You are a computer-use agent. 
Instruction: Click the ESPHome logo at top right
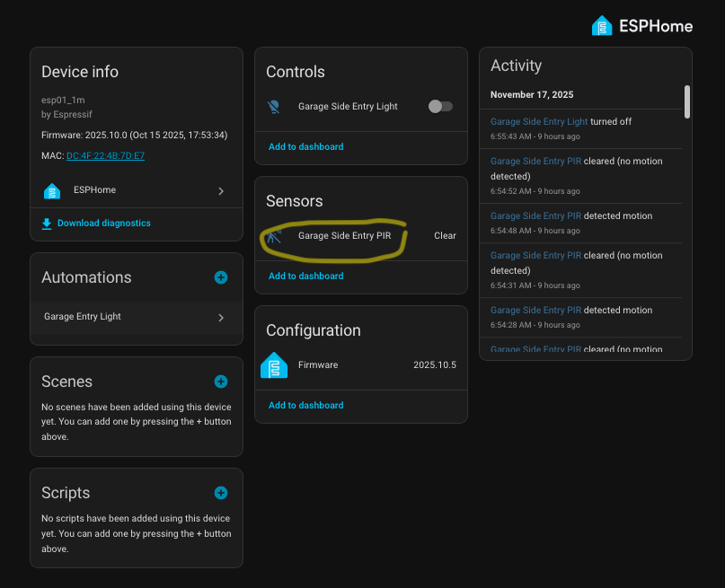[602, 26]
